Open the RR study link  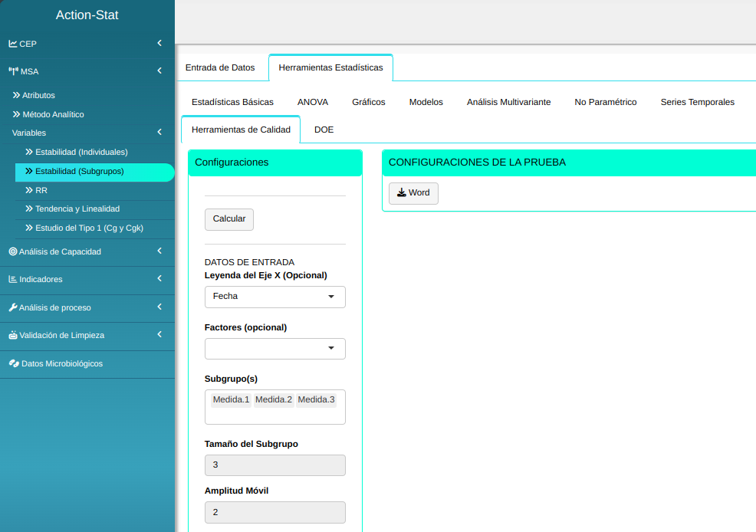(x=41, y=190)
